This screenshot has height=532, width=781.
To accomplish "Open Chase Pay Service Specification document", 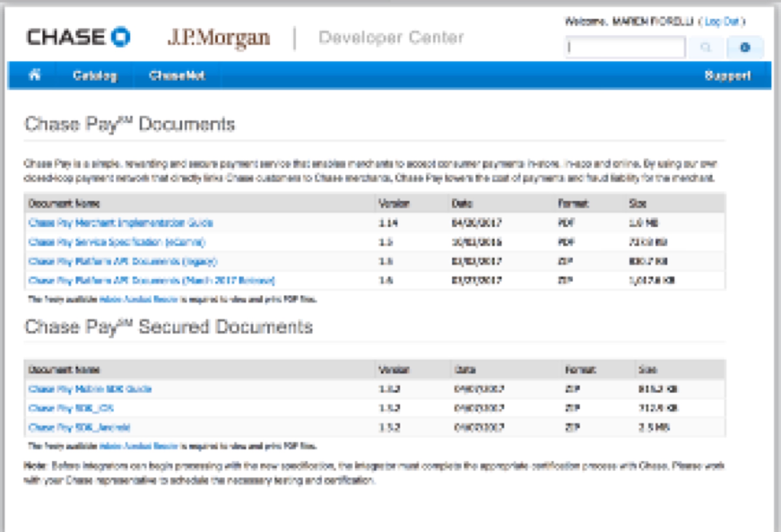I will tap(117, 242).
